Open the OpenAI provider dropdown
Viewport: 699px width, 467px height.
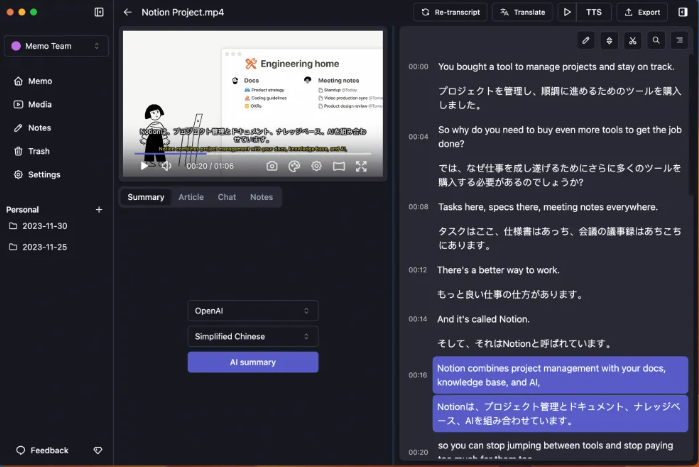[253, 311]
